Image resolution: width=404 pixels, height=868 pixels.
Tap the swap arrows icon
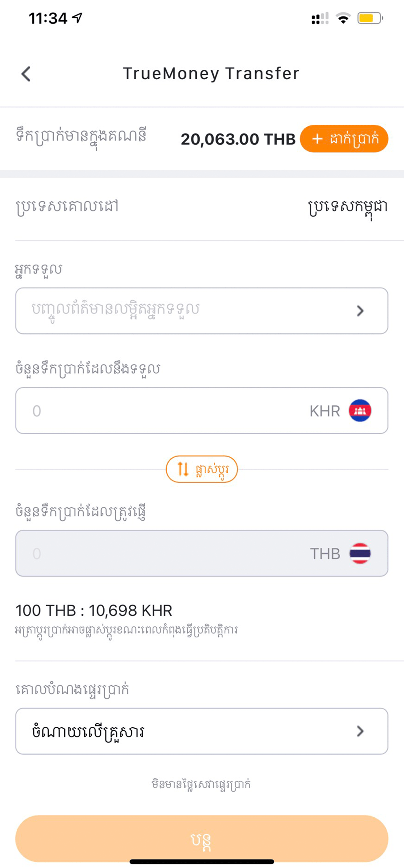point(183,469)
